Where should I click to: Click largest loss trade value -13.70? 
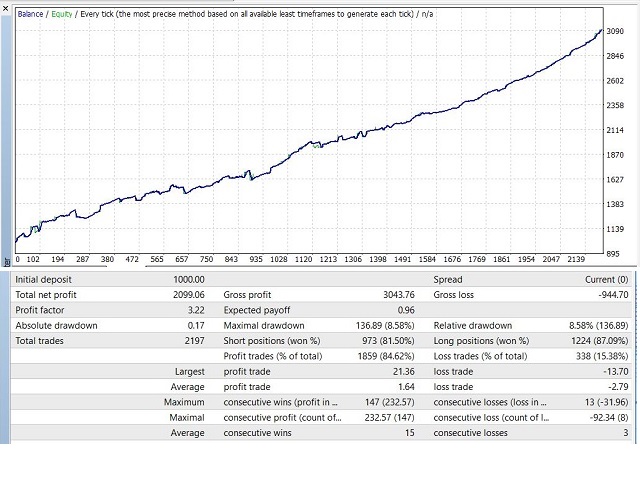tap(616, 371)
